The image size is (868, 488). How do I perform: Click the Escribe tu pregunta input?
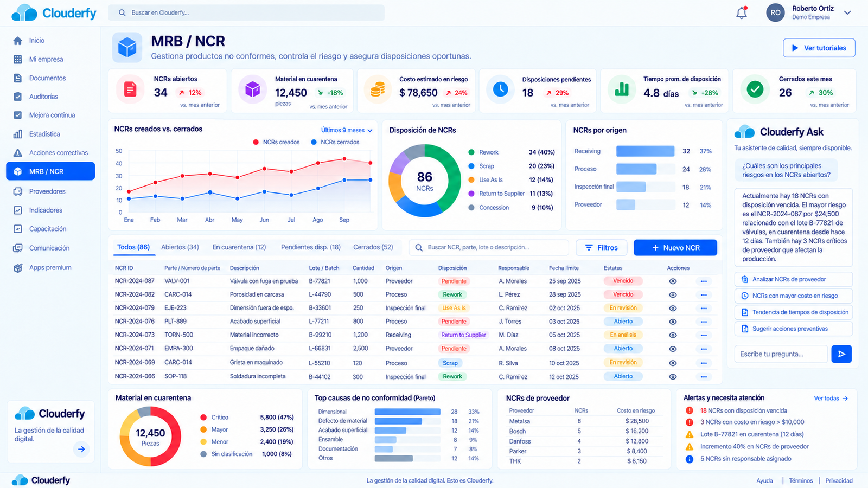point(781,354)
